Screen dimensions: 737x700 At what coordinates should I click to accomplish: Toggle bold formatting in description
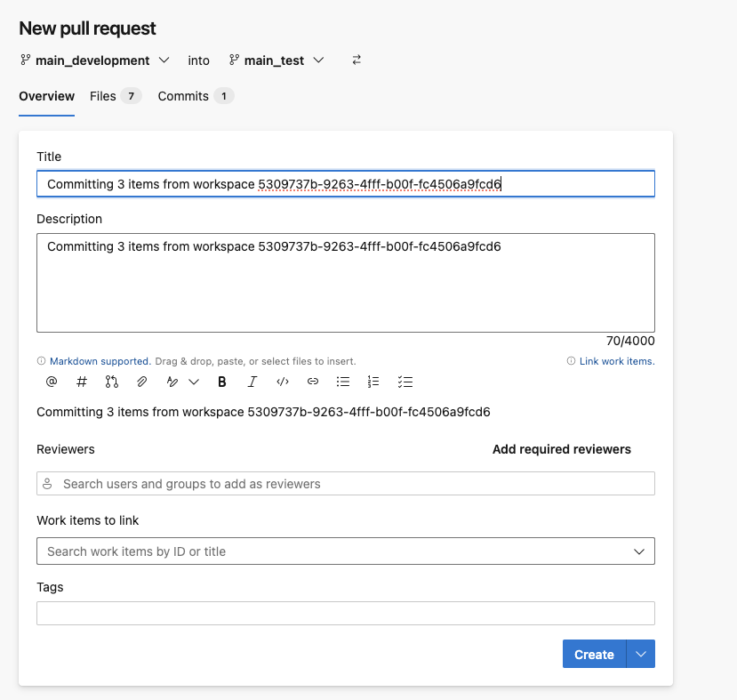tap(222, 382)
